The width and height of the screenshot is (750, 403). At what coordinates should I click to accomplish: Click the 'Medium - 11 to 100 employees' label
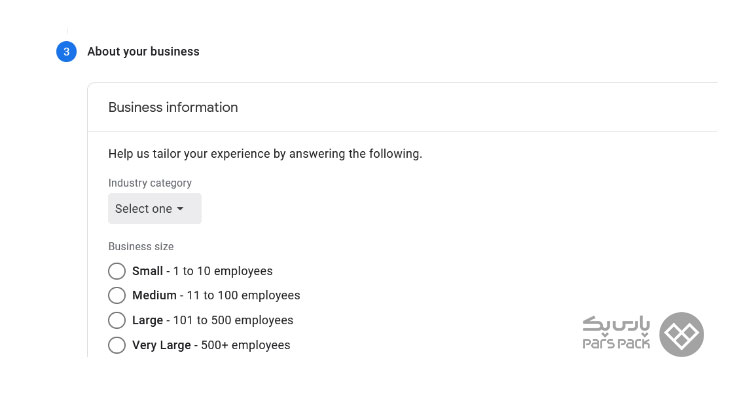(x=216, y=295)
